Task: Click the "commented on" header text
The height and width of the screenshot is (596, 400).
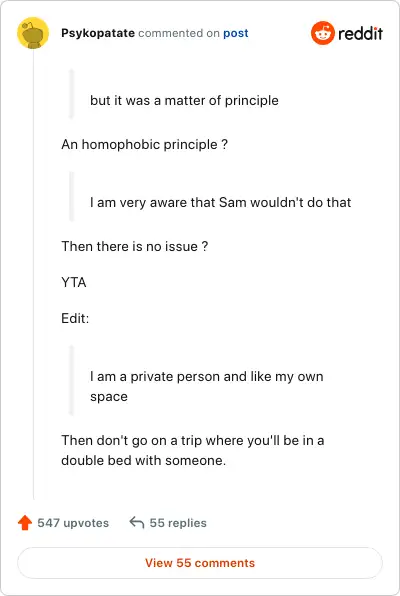Action: coord(179,33)
